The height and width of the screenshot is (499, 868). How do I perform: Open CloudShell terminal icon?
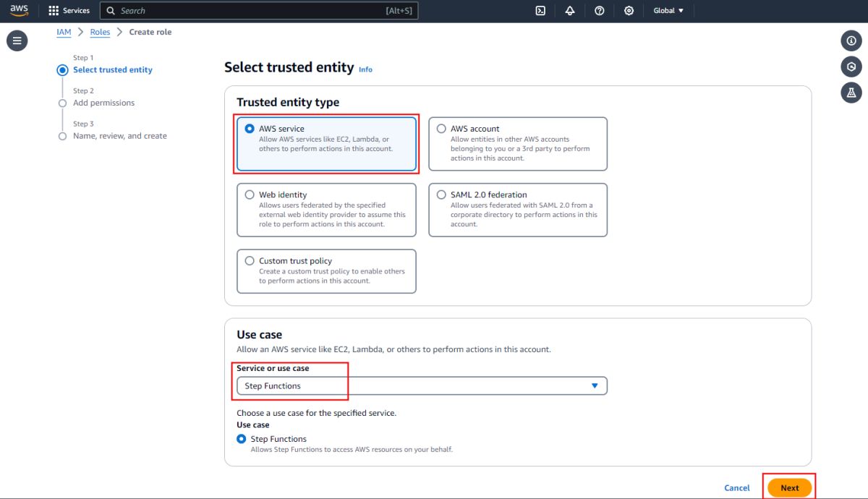click(540, 11)
